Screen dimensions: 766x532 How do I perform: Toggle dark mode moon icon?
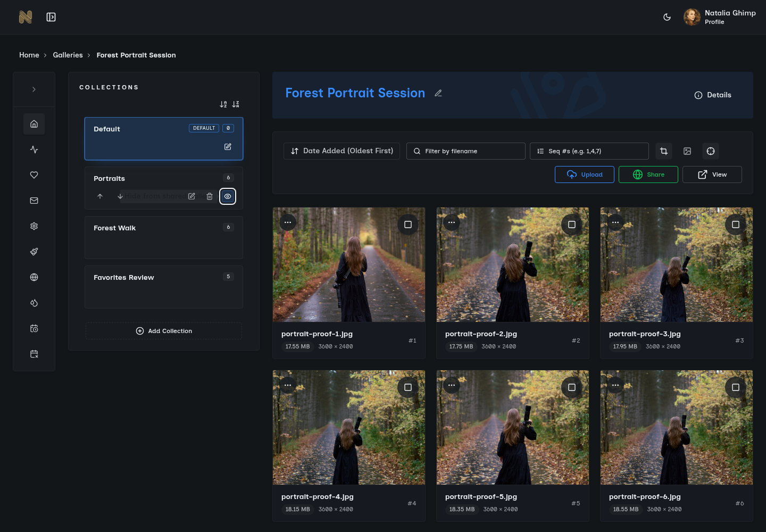coord(667,17)
